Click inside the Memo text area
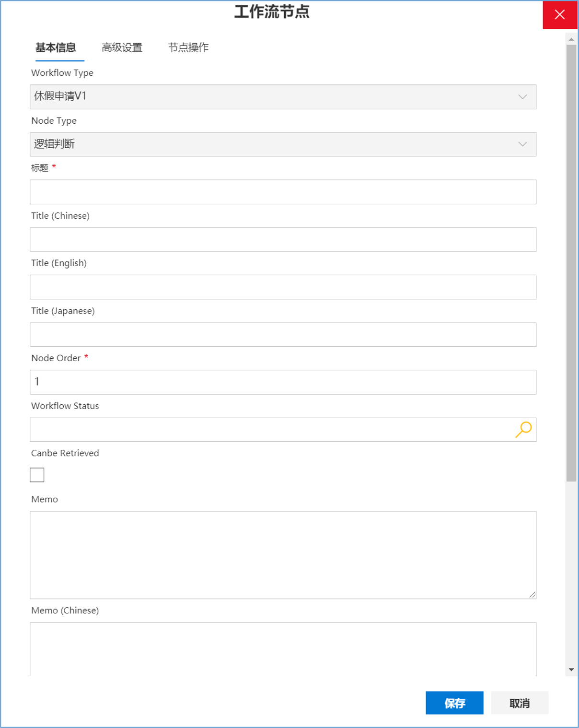This screenshot has height=728, width=579. coord(283,555)
